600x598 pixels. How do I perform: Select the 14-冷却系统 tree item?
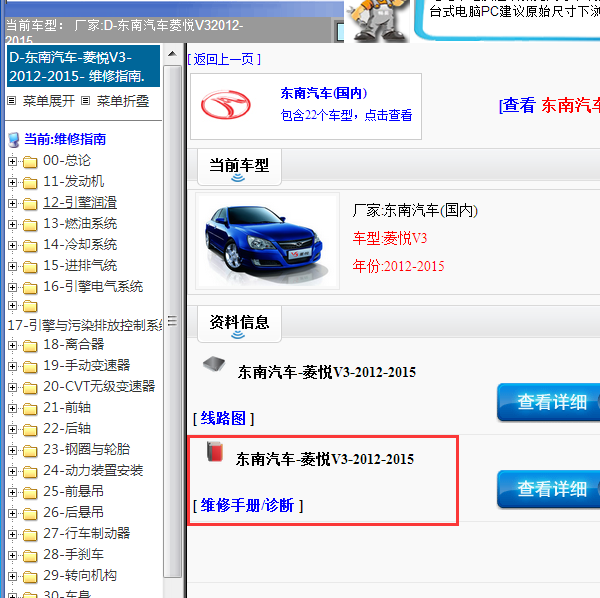pos(80,244)
